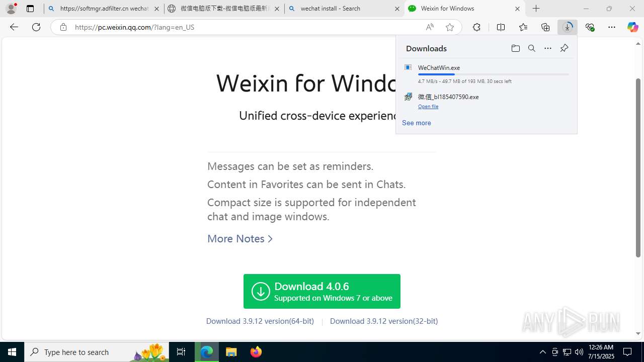Select WeChatWin.exe download entry
The width and height of the screenshot is (644, 362).
point(486,74)
